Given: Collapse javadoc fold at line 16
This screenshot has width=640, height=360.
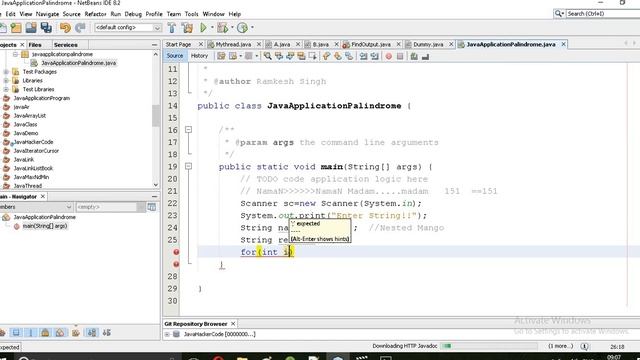Looking at the screenshot, I should point(188,130).
